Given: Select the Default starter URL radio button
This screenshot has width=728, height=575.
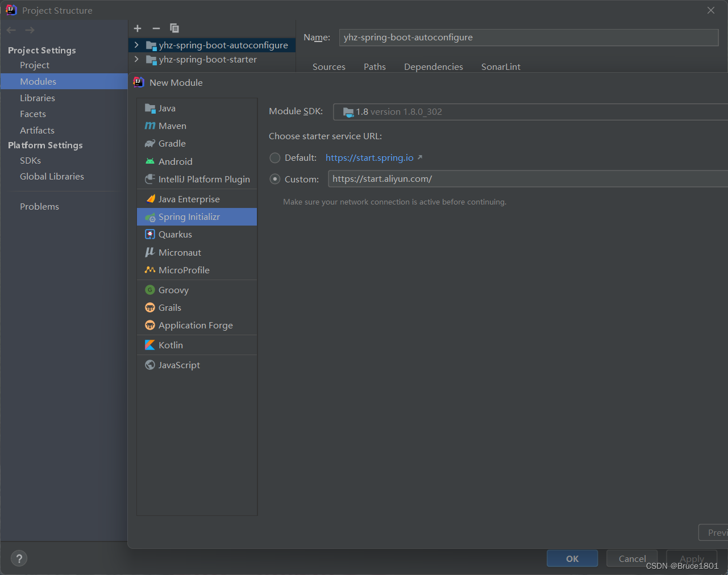Looking at the screenshot, I should point(275,158).
